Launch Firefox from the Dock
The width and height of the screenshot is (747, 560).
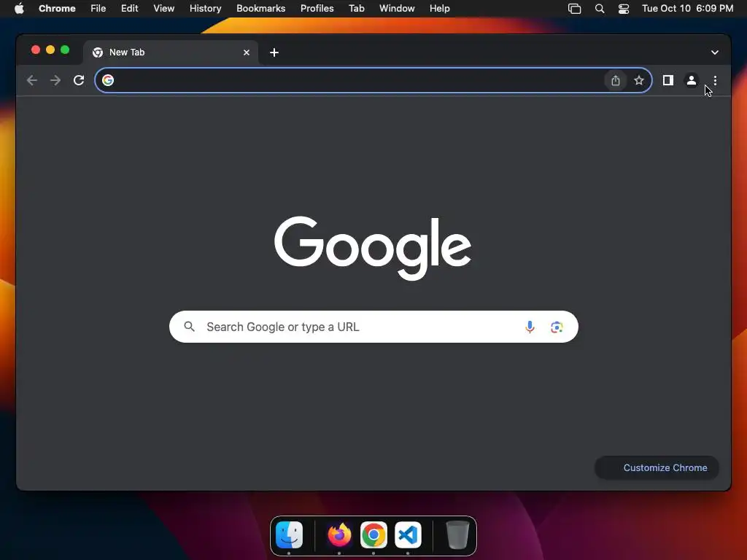point(339,534)
